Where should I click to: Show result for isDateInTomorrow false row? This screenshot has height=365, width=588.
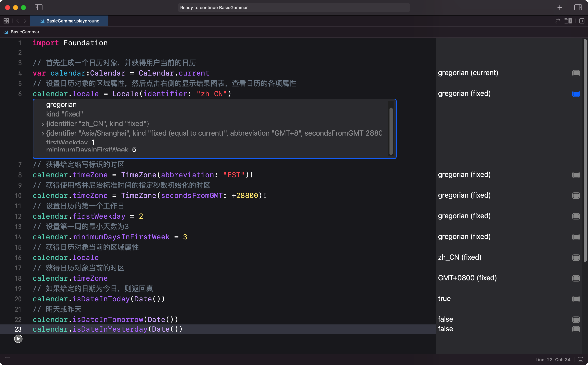[576, 320]
